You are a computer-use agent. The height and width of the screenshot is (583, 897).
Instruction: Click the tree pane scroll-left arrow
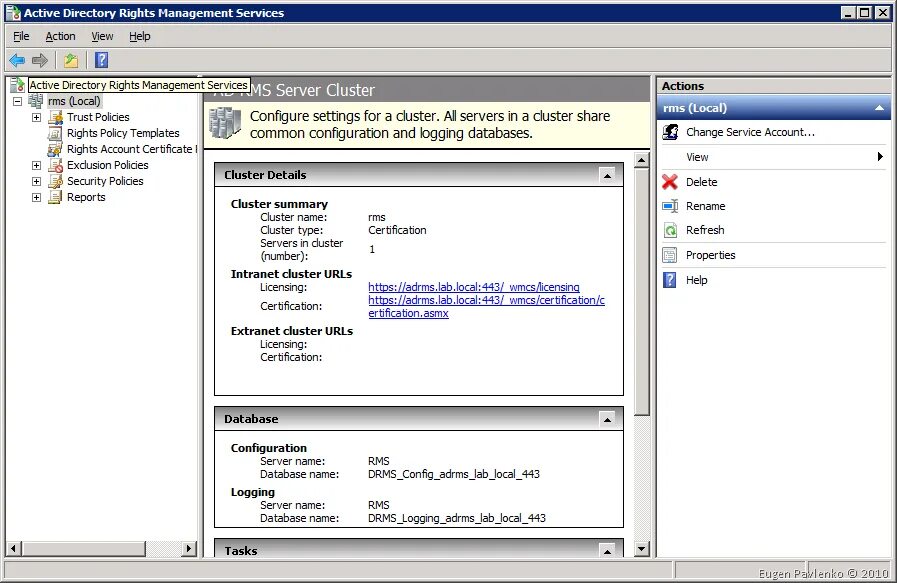point(14,549)
